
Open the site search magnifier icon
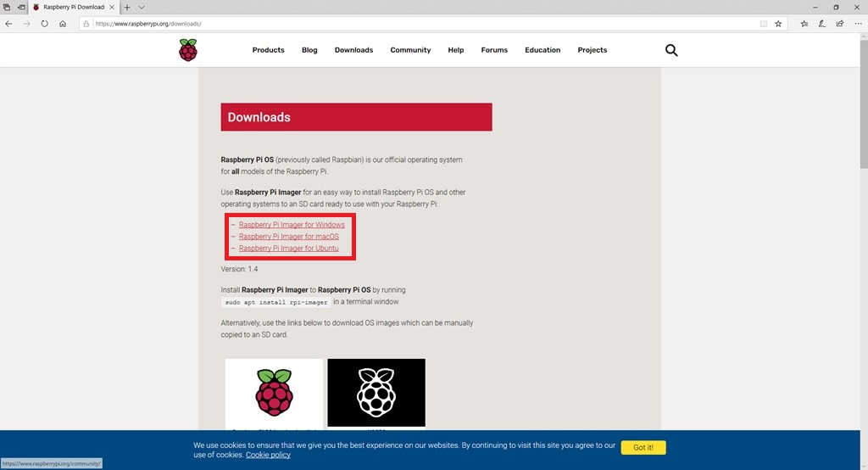point(671,50)
